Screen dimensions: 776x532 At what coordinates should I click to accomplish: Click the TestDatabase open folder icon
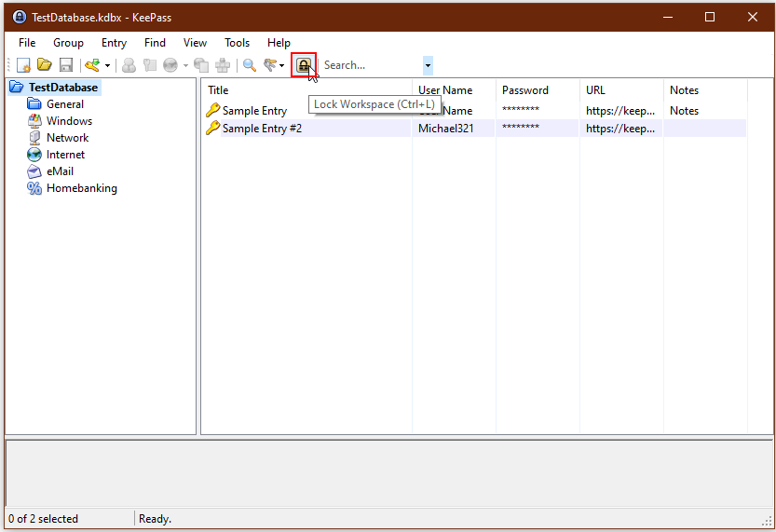click(x=17, y=87)
